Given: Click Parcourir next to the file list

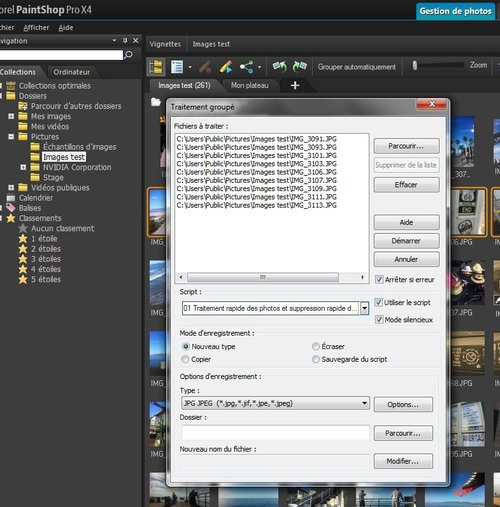Looking at the screenshot, I should click(406, 146).
